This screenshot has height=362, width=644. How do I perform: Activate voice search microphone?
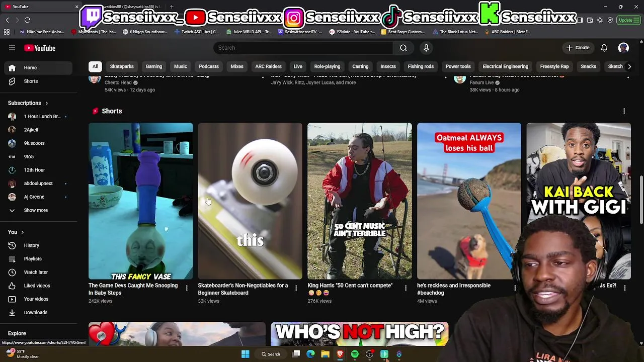click(x=426, y=48)
